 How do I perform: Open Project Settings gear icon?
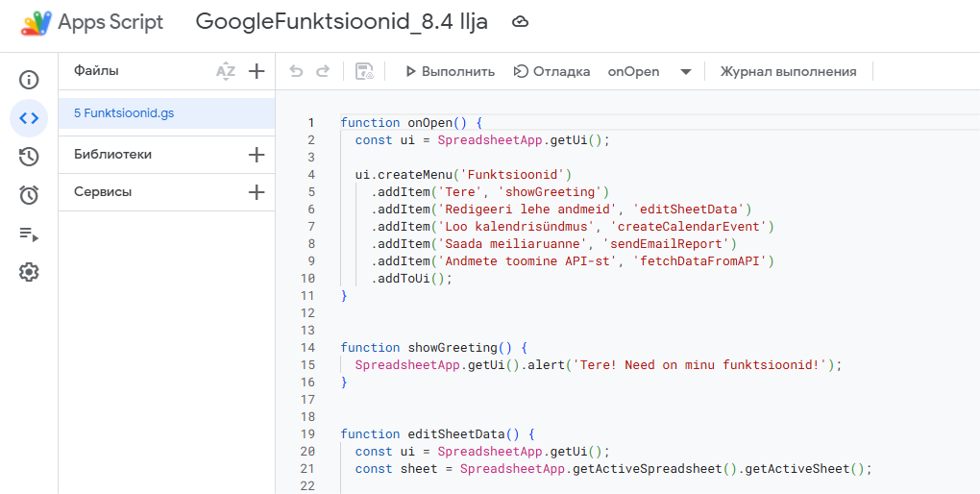[29, 272]
